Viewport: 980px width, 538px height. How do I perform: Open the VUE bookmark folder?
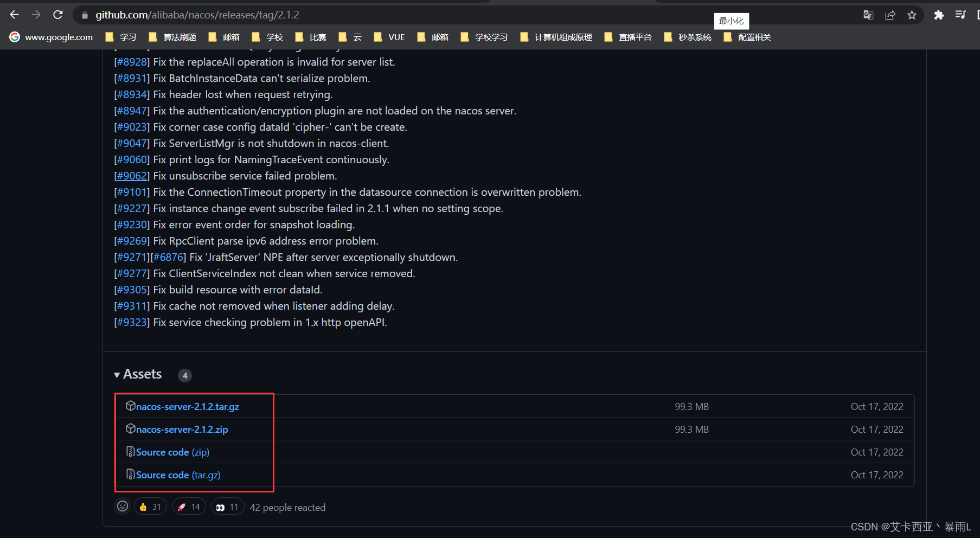(389, 37)
